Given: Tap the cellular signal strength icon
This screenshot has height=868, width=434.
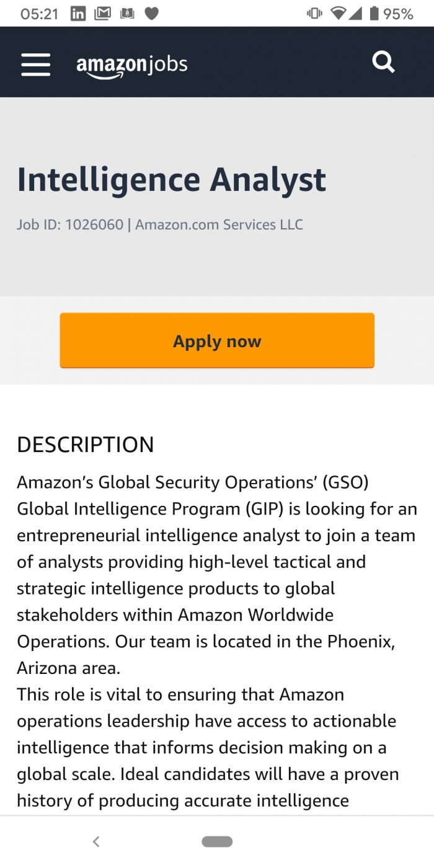Looking at the screenshot, I should 355,14.
